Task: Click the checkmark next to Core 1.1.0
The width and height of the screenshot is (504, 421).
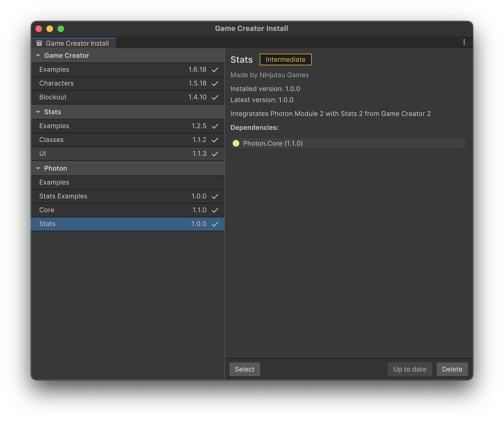Action: click(215, 210)
